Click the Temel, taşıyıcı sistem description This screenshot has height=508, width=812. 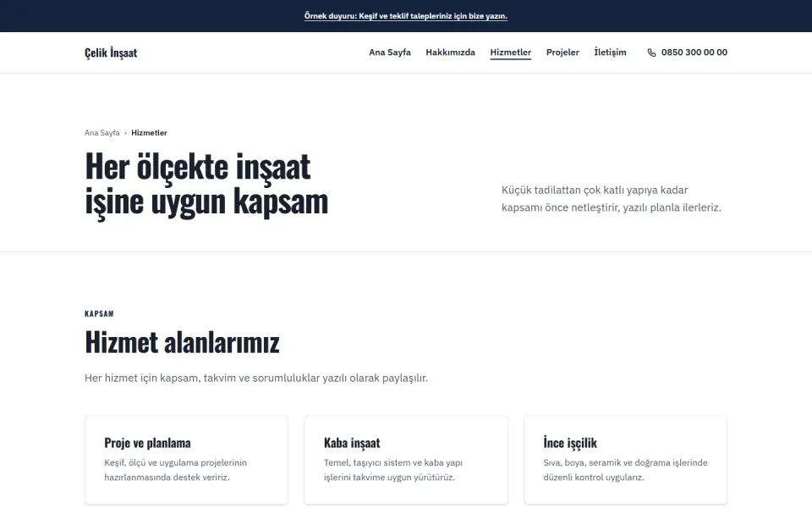pyautogui.click(x=393, y=470)
